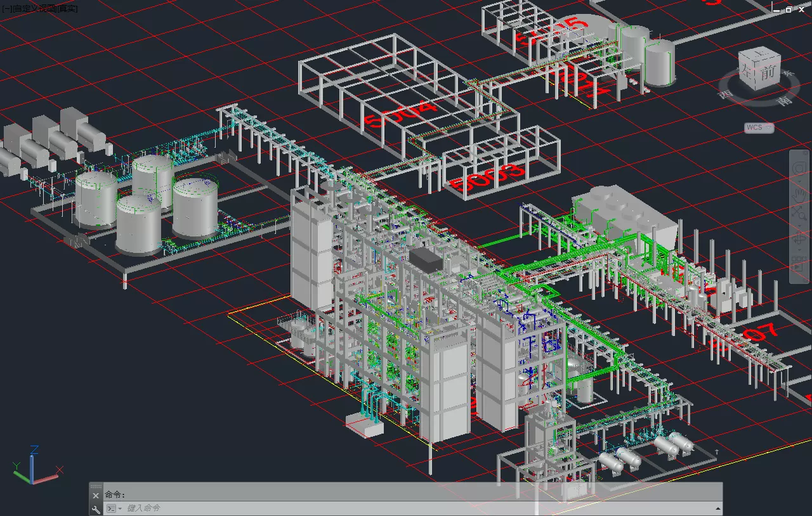Restore down the drawing viewport window
812x516 pixels.
(789, 9)
